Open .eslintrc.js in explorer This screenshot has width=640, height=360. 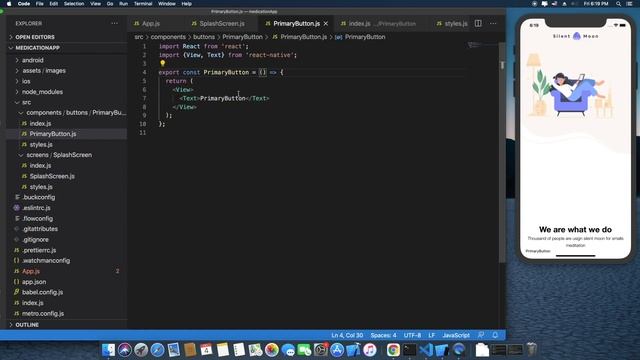pos(67,208)
